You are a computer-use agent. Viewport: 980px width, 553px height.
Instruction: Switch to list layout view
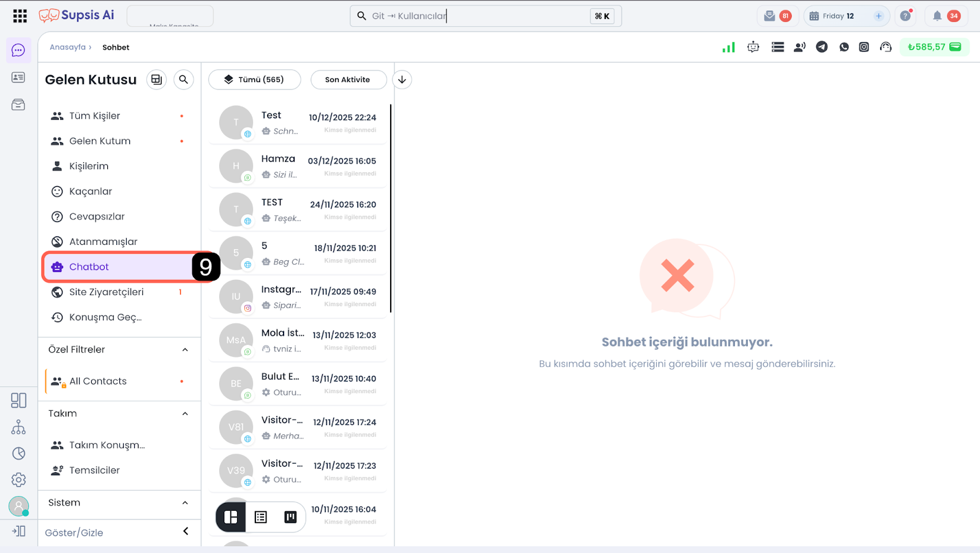pos(261,517)
